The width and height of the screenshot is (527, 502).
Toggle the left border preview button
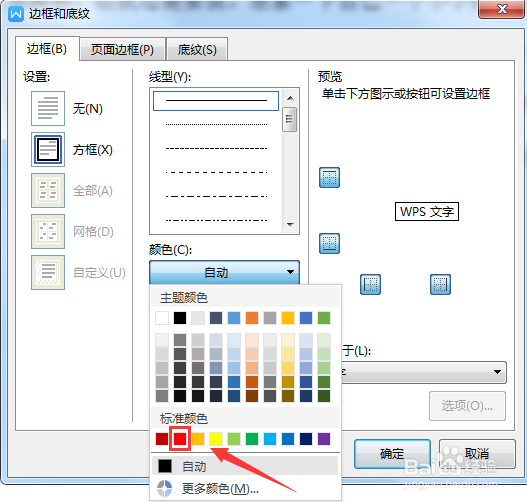click(x=370, y=284)
